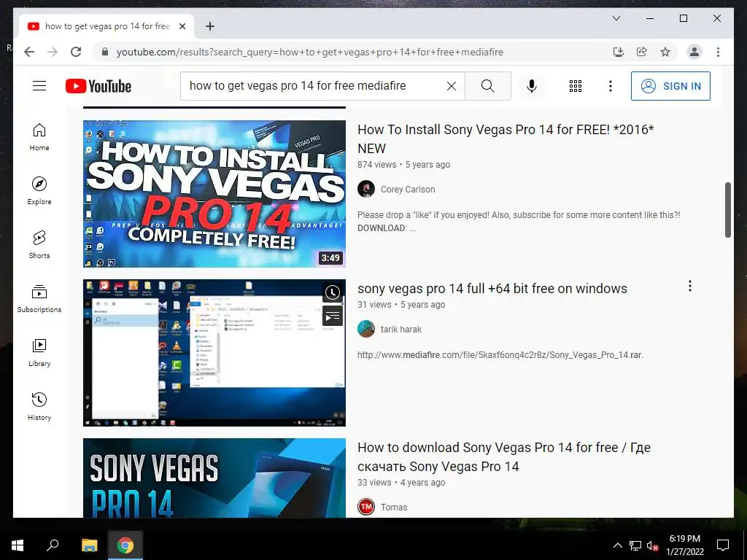Clear the search query with X
Viewport: 747px width, 560px height.
click(451, 86)
